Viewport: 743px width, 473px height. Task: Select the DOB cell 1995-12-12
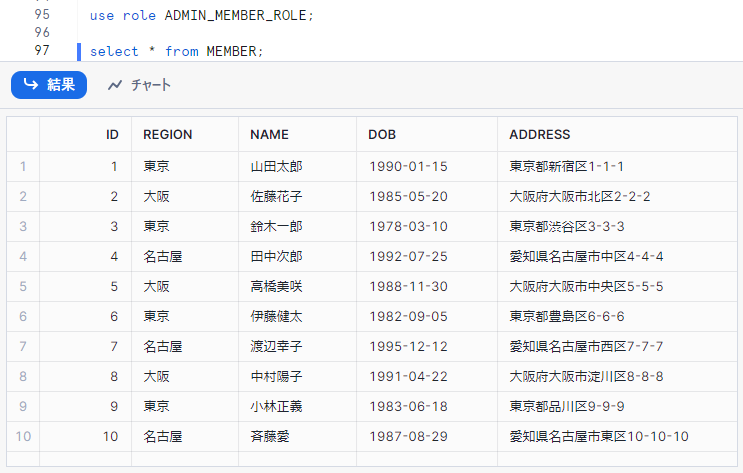[427, 346]
